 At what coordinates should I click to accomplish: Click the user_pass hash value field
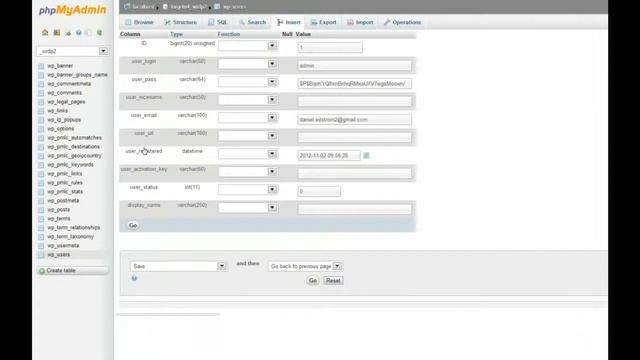[355, 84]
